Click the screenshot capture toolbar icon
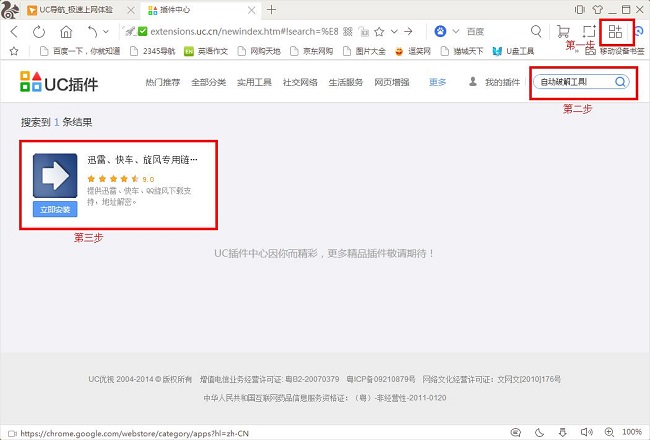This screenshot has width=650, height=440. tap(590, 32)
